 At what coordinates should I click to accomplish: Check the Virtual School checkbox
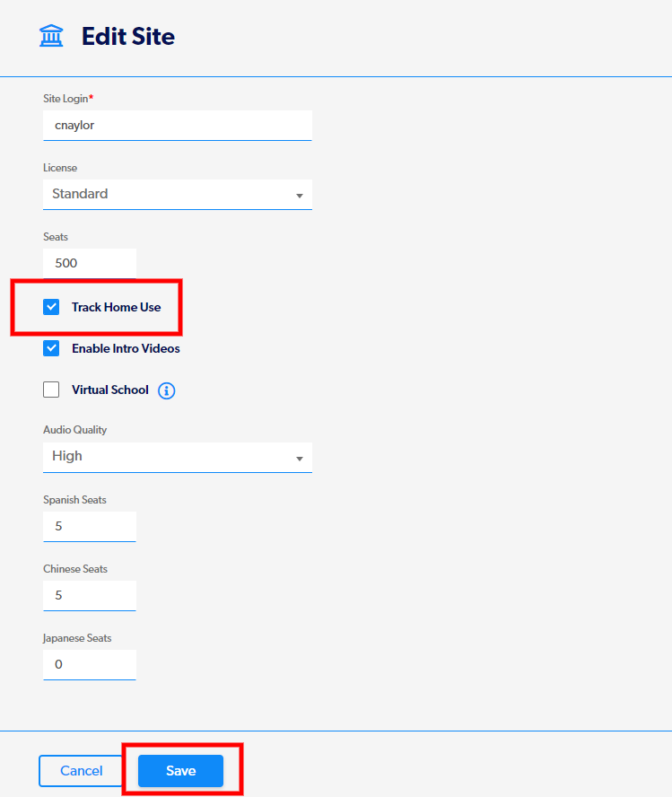51,390
